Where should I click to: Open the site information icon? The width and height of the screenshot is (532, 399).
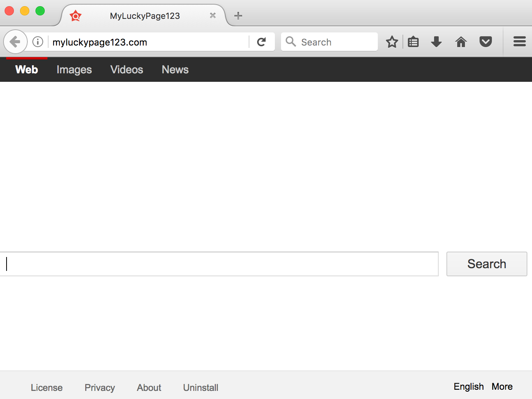click(38, 42)
